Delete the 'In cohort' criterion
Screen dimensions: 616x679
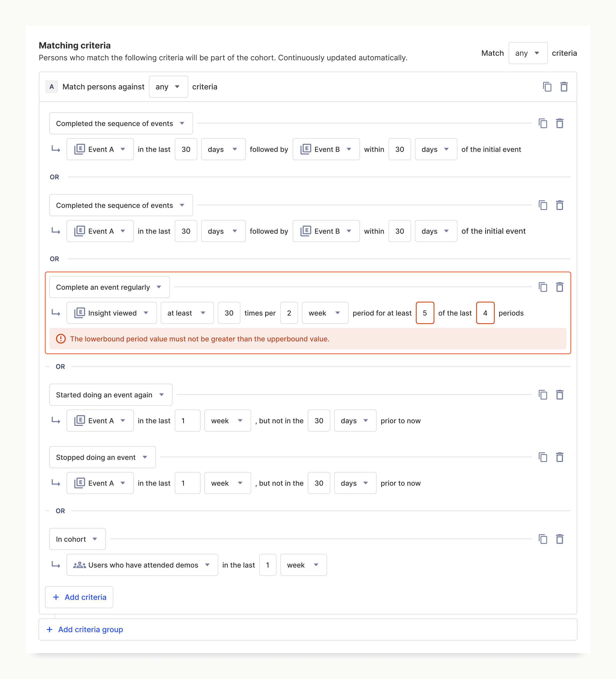point(559,539)
